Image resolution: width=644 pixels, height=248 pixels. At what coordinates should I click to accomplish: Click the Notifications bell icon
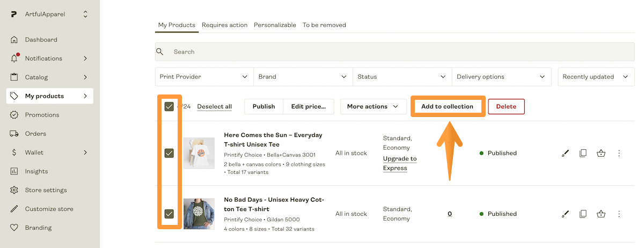14,59
